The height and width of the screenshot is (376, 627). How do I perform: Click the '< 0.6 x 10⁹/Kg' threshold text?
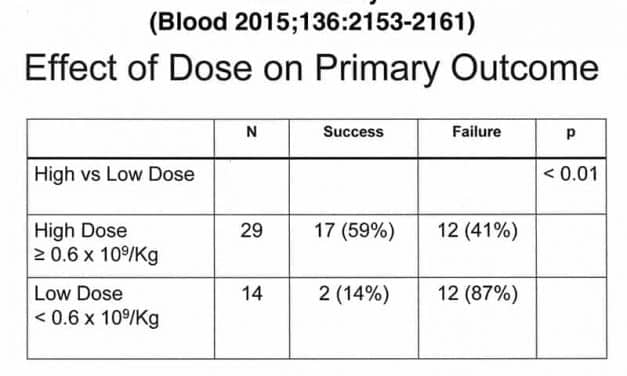pyautogui.click(x=97, y=318)
